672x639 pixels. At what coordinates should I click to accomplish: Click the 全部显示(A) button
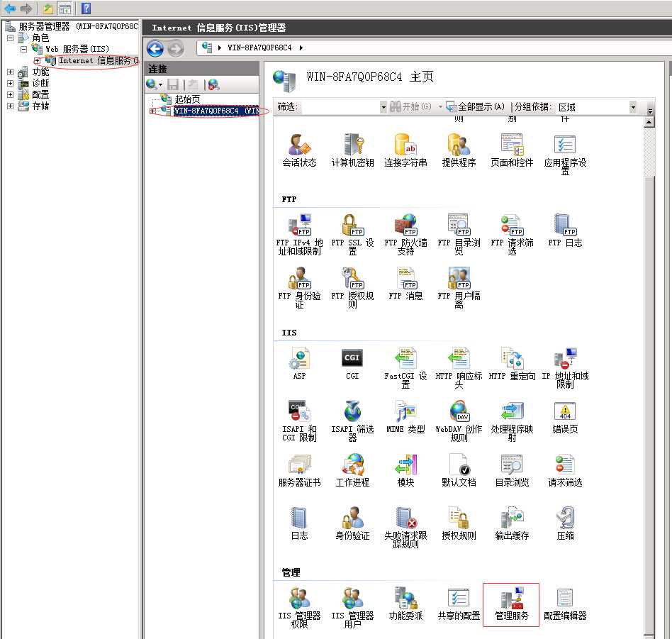click(x=475, y=106)
